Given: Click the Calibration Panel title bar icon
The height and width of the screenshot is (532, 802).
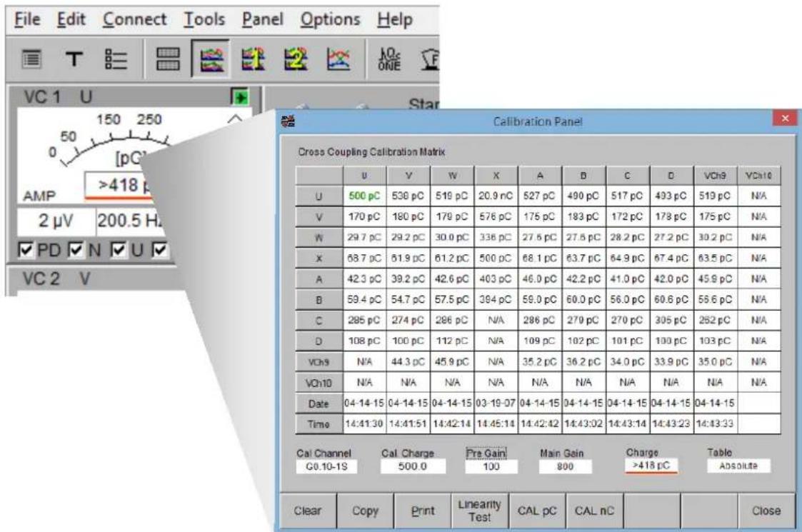Looking at the screenshot, I should pos(289,121).
